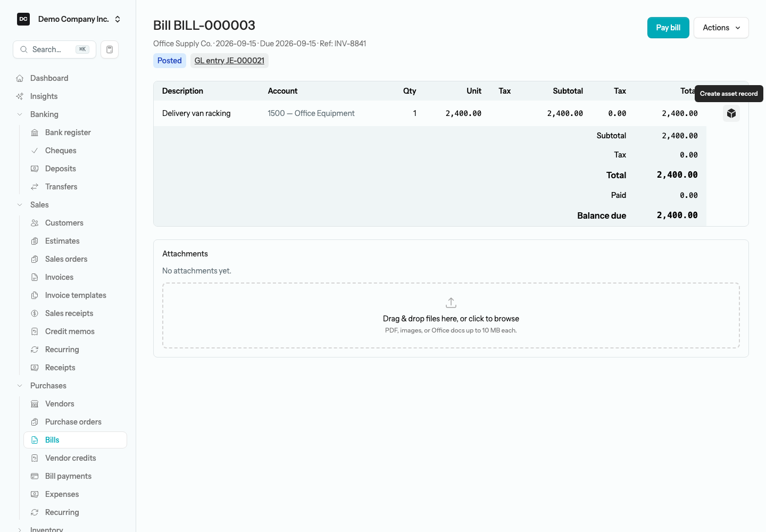The image size is (766, 532).
Task: Collapse the Banking section chevron
Action: 20,114
